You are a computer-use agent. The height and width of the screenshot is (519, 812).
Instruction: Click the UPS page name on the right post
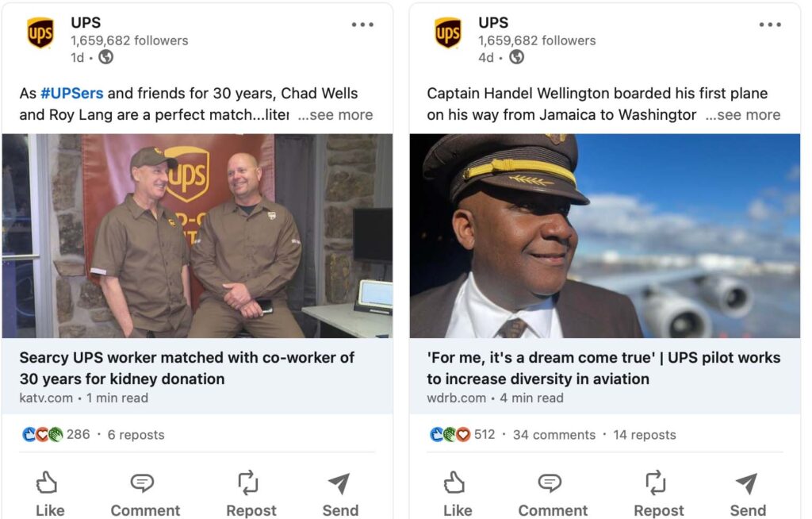[492, 22]
